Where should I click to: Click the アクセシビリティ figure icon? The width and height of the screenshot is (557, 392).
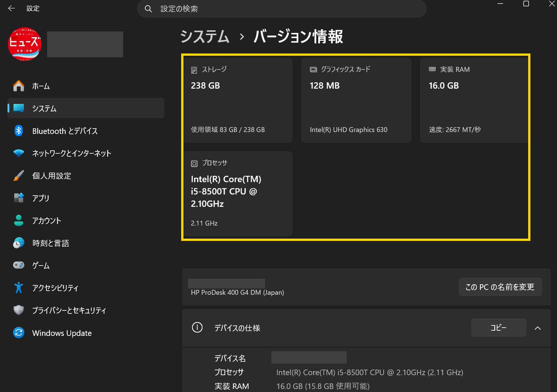(x=19, y=288)
